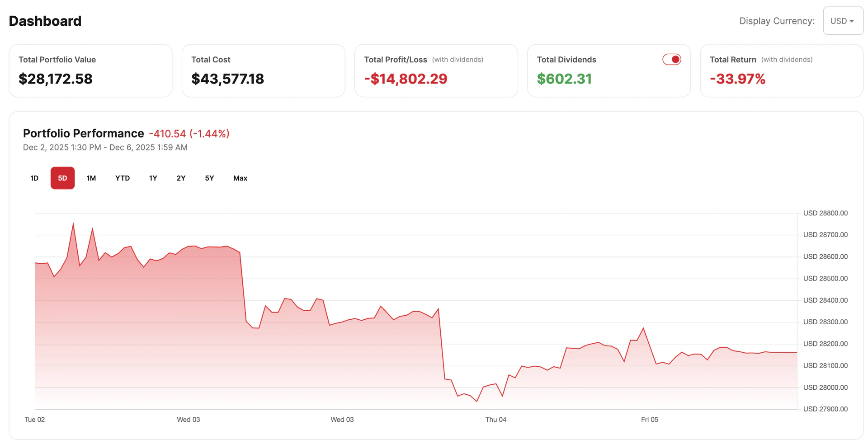Click the Tue 02 axis label
Viewport: 868px width, 448px height.
[x=35, y=420]
